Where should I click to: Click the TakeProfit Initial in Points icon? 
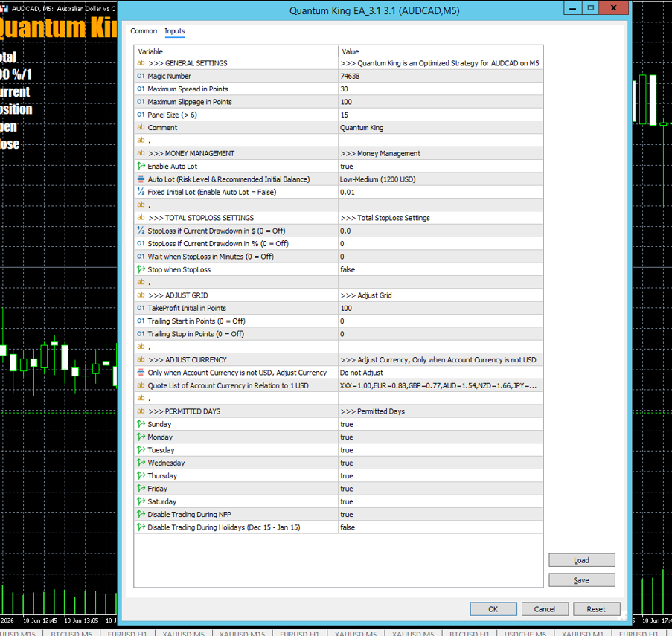tap(141, 308)
